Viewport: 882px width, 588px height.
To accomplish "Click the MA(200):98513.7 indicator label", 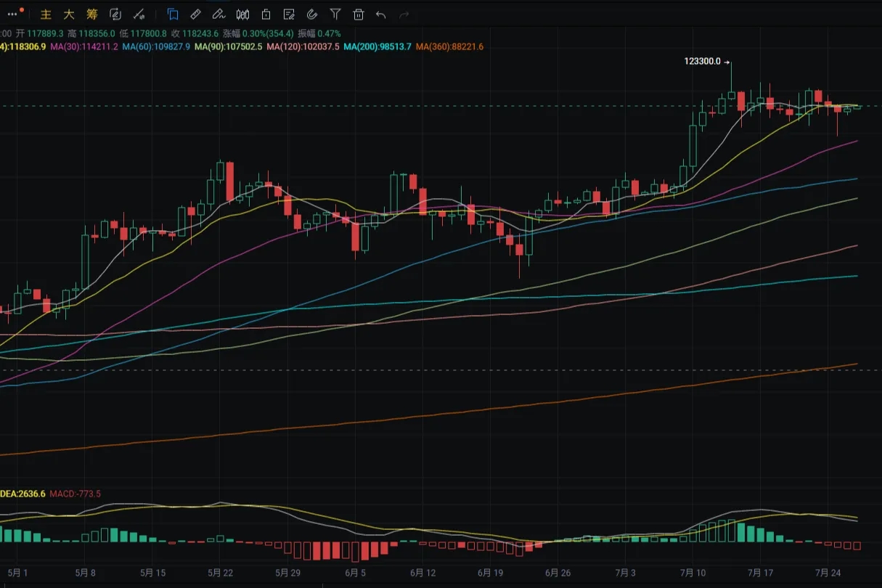I will pos(377,46).
